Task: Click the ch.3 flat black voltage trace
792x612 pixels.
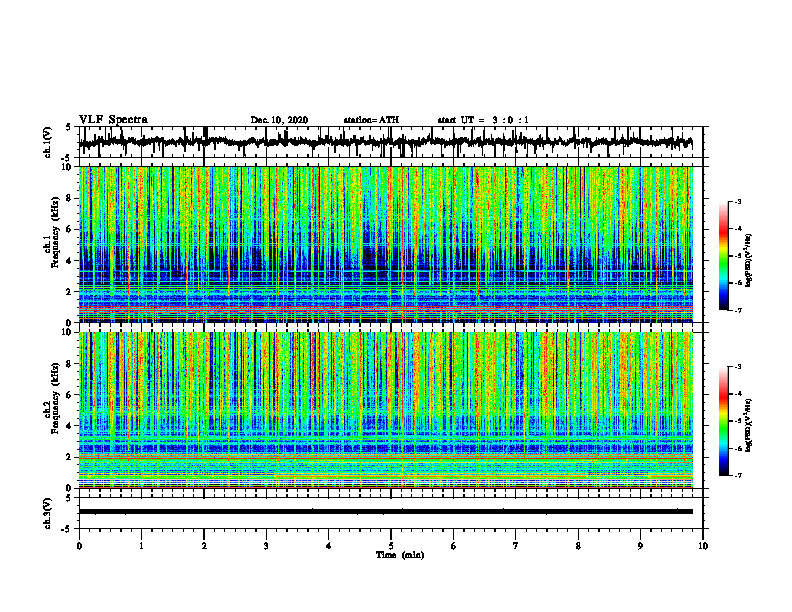Action: (386, 512)
